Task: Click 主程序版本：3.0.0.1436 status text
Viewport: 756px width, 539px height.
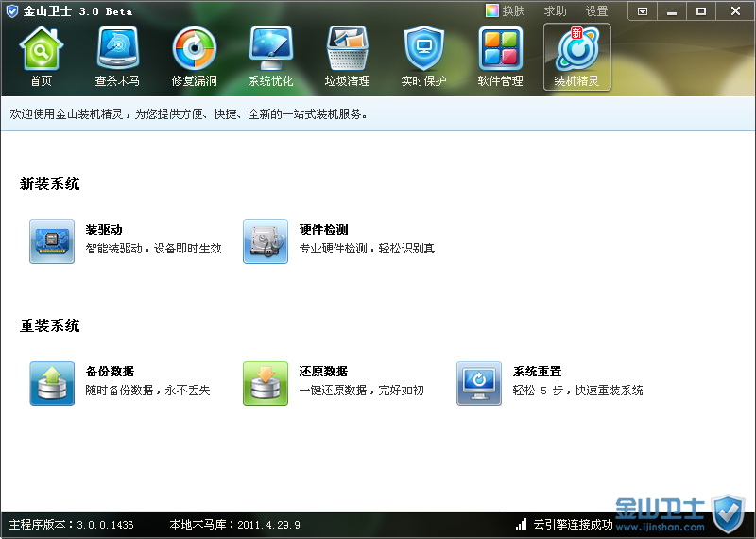Action: click(x=72, y=525)
